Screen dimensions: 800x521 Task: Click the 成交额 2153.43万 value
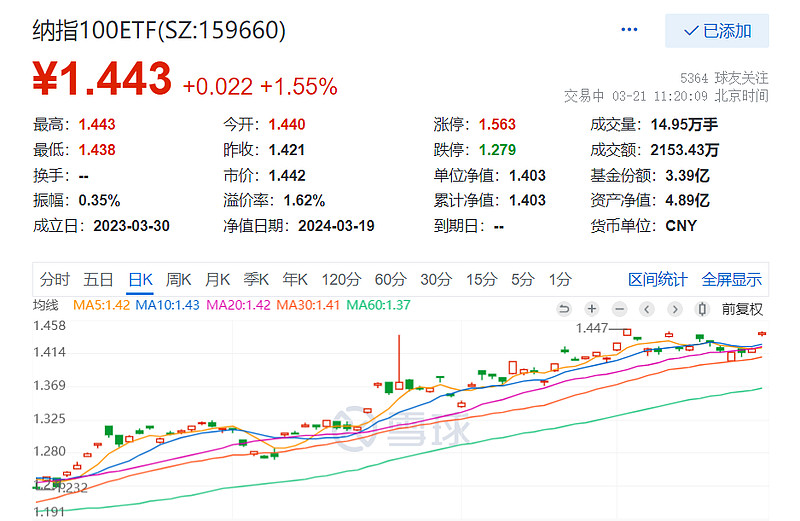coord(685,150)
